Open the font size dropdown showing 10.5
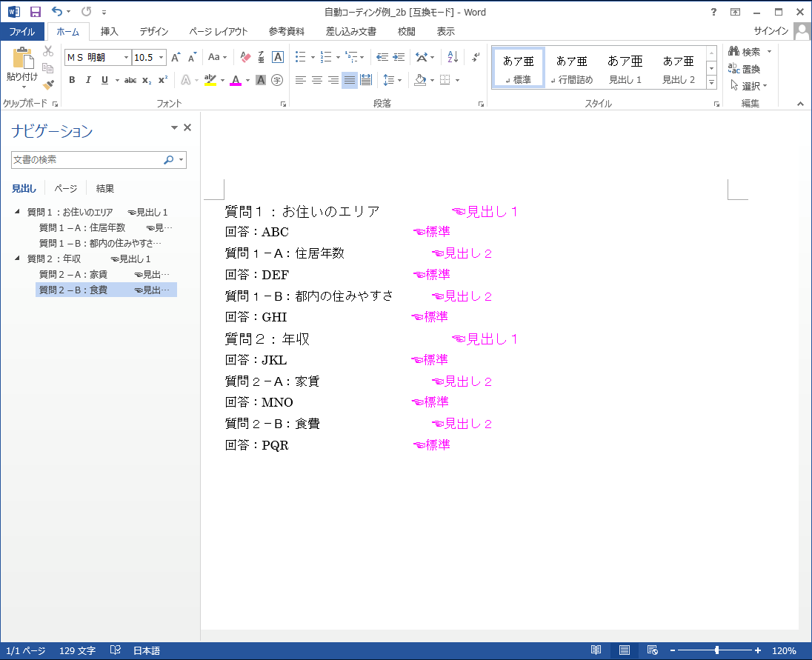 pos(162,57)
